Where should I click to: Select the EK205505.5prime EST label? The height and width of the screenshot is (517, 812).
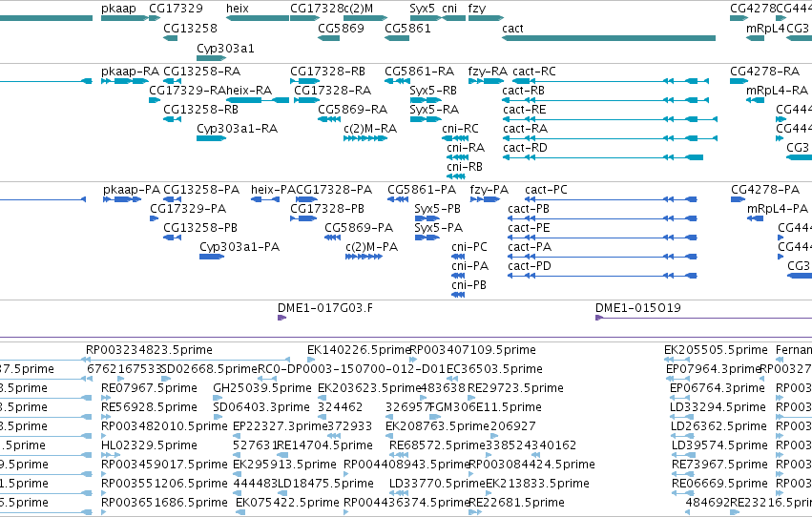716,350
